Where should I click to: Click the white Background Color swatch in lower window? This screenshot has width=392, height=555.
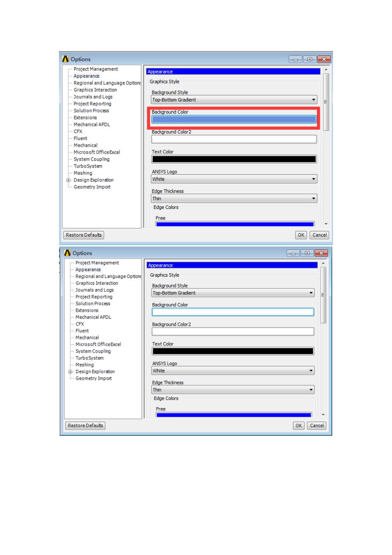pos(233,312)
